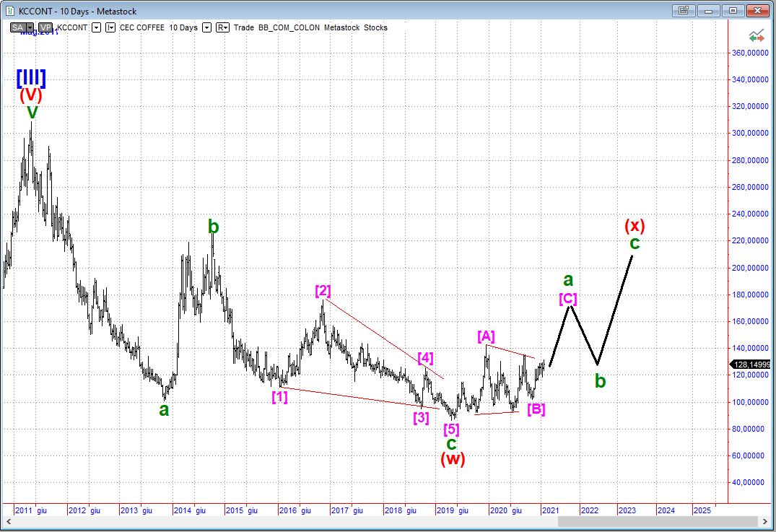The width and height of the screenshot is (776, 532).
Task: Click the Stocks label in the toolbar
Action: pos(375,27)
